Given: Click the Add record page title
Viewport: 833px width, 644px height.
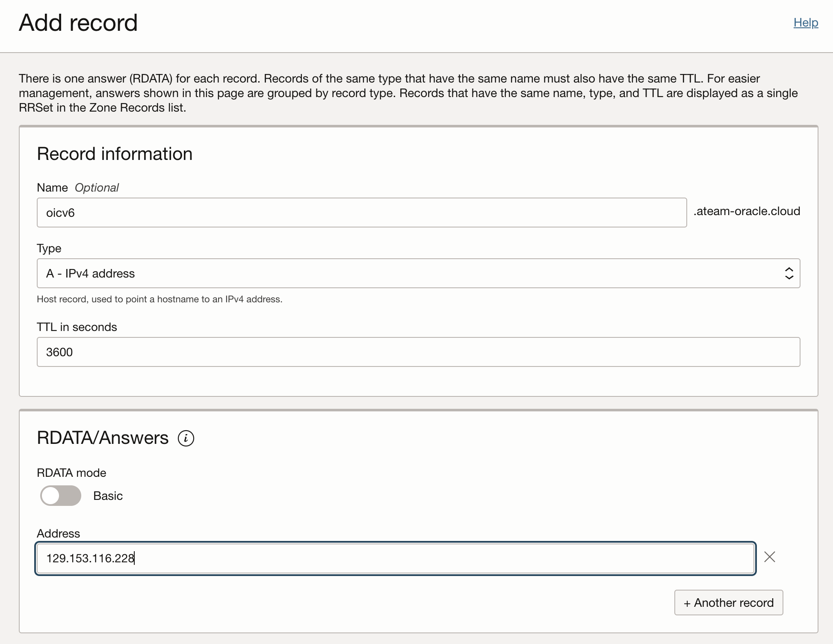Looking at the screenshot, I should [x=78, y=23].
